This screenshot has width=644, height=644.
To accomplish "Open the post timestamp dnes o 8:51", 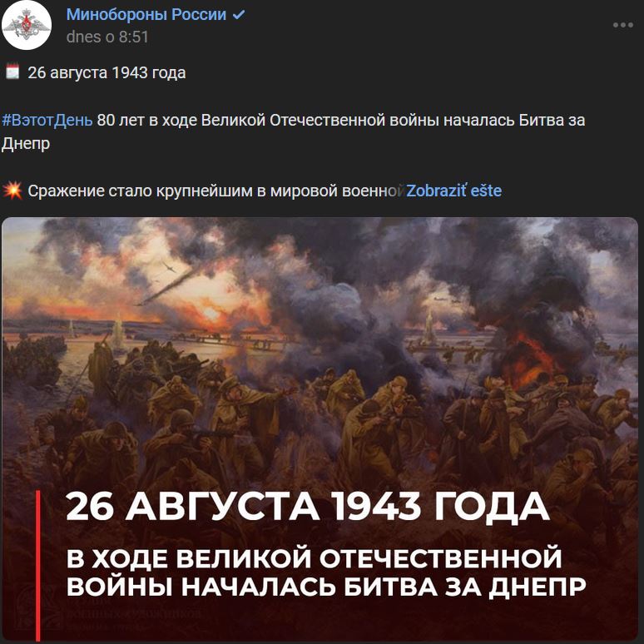I will [107, 37].
